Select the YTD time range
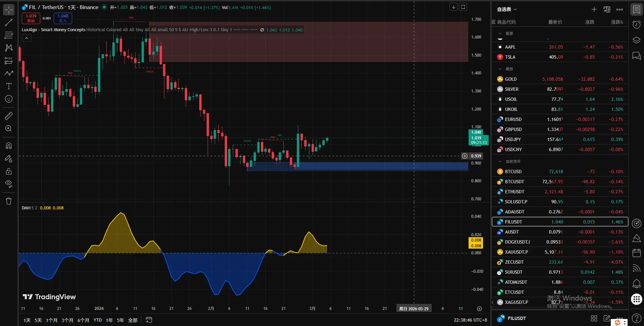 [98, 320]
